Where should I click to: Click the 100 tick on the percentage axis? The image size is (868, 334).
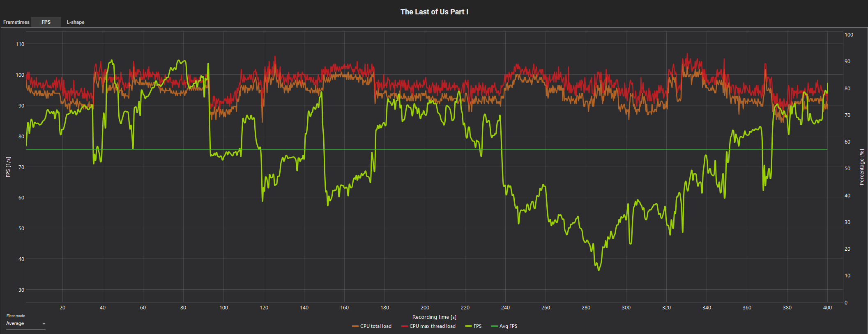click(x=849, y=35)
